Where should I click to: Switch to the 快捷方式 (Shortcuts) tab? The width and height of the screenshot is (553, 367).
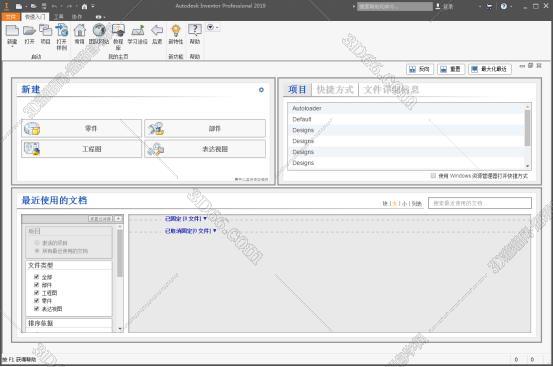coord(335,90)
